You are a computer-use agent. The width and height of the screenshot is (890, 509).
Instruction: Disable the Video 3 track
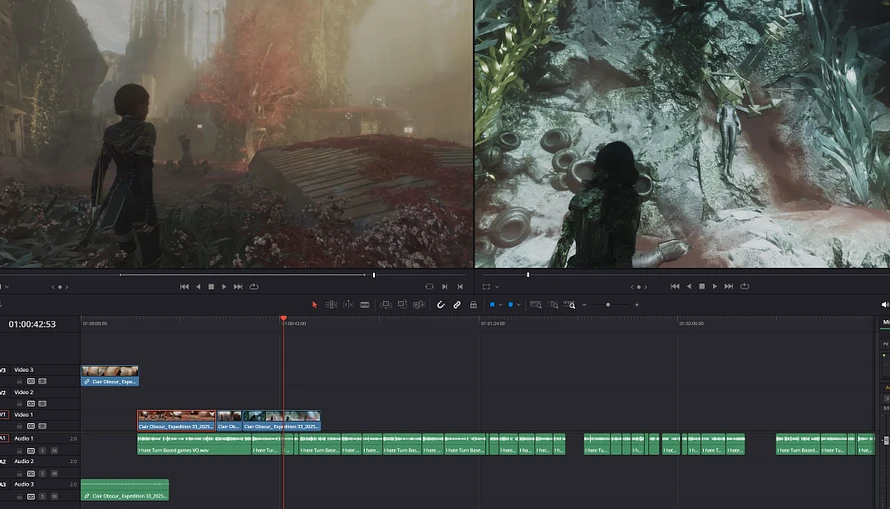tap(43, 381)
